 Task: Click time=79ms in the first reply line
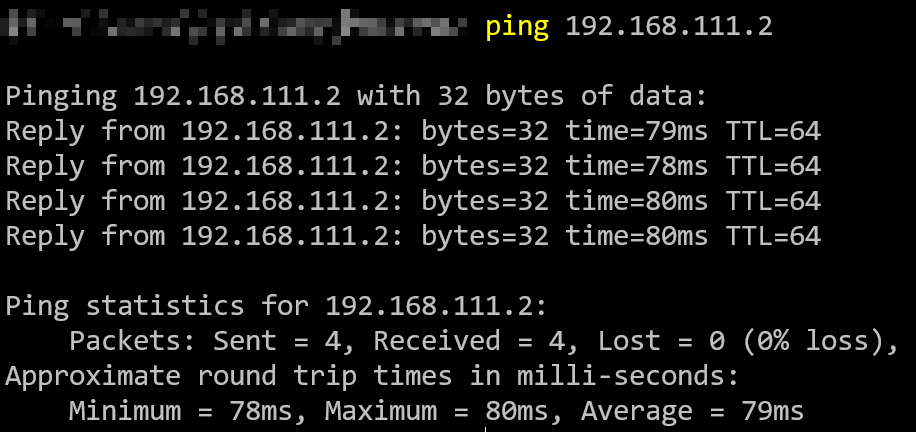click(630, 132)
